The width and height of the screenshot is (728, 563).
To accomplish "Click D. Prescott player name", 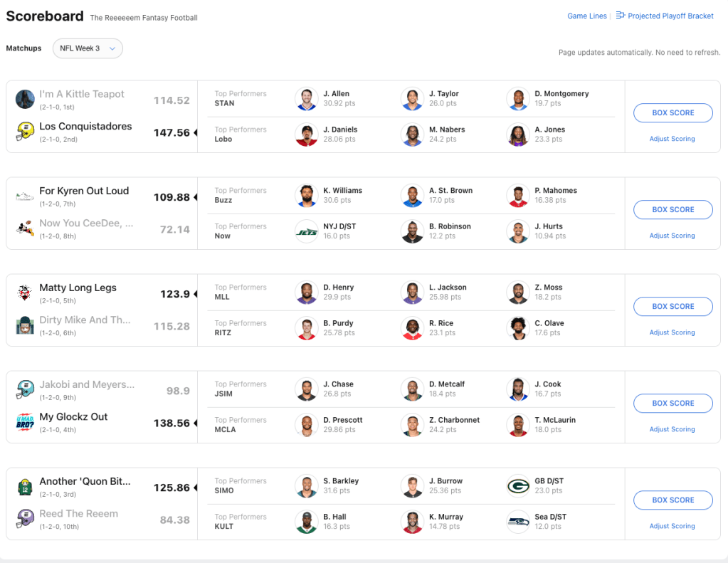I will click(342, 420).
